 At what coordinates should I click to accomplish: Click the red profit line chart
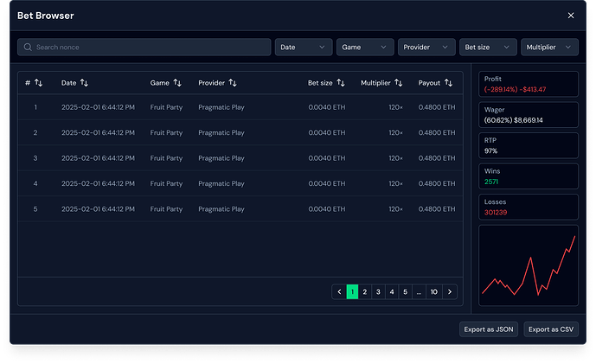528,266
